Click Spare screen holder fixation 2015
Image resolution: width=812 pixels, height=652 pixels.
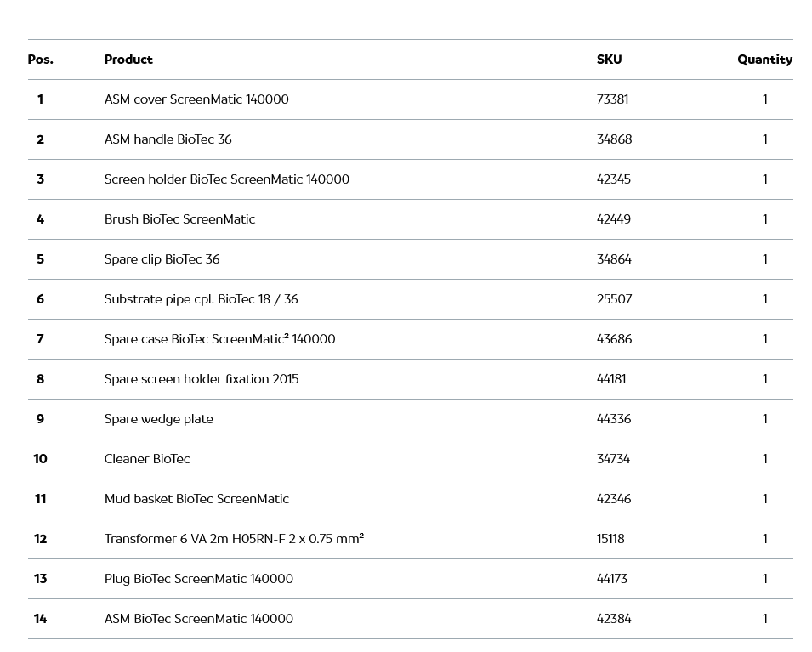202,379
